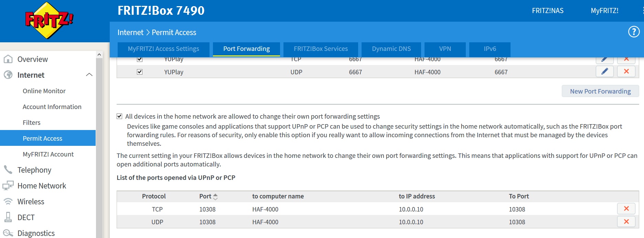Uncheck the YUPlay UDP rule checkbox

point(140,72)
